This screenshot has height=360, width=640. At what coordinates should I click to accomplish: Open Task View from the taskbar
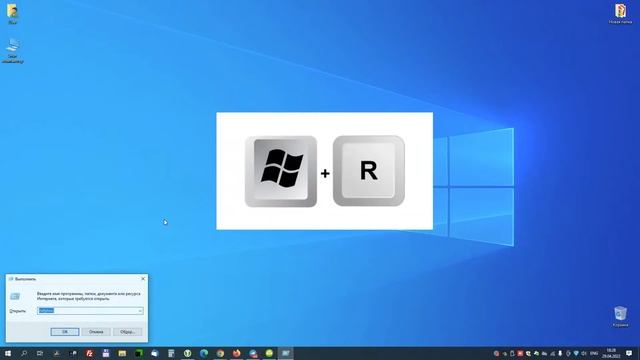click(x=40, y=353)
